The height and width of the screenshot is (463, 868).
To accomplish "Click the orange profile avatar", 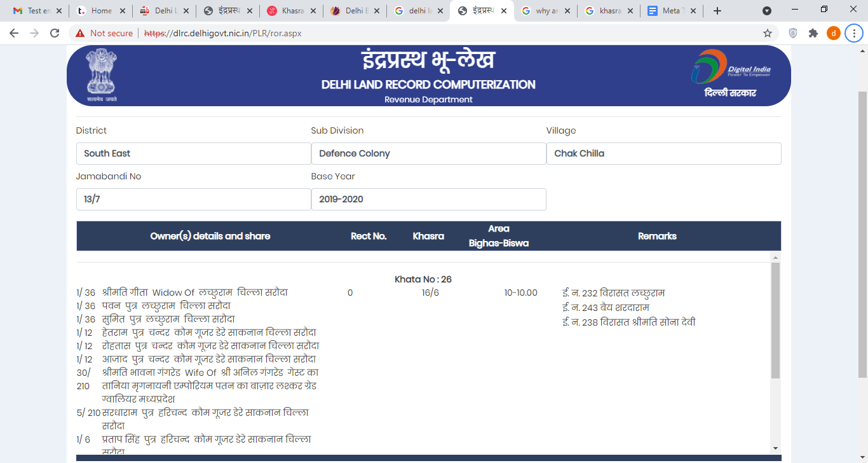I will (x=833, y=33).
